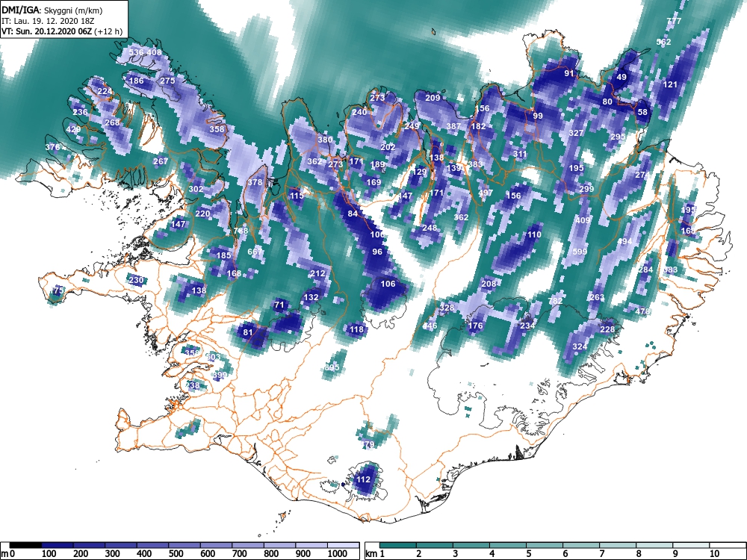Click the 500–600 m legend swatch
Image resolution: width=747 pixels, height=560 pixels.
pyautogui.click(x=185, y=545)
